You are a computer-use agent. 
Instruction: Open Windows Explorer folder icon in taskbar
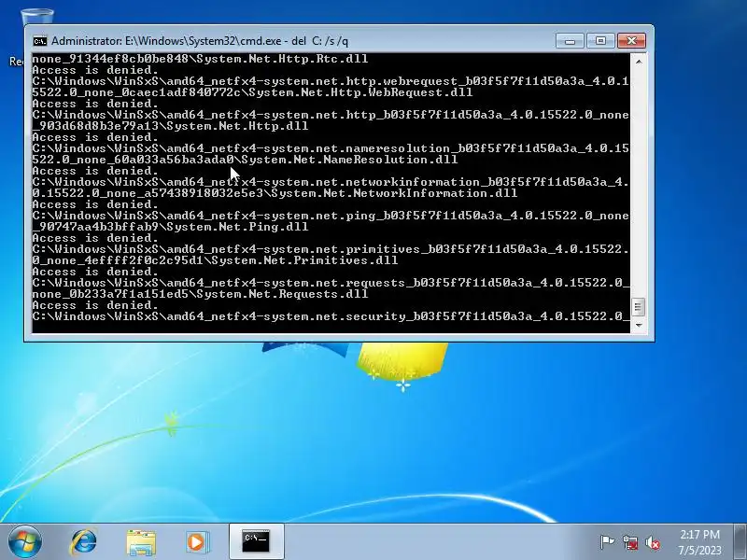tap(141, 542)
